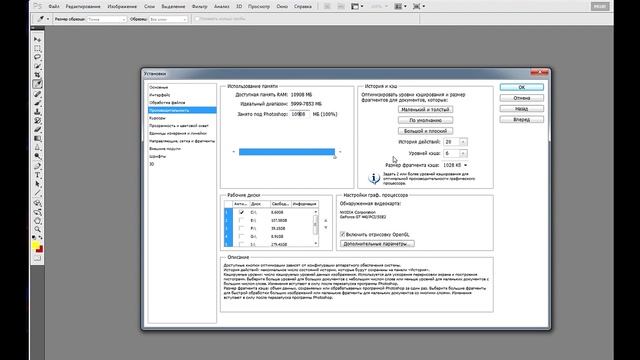Select the Lasso tool

[37, 57]
